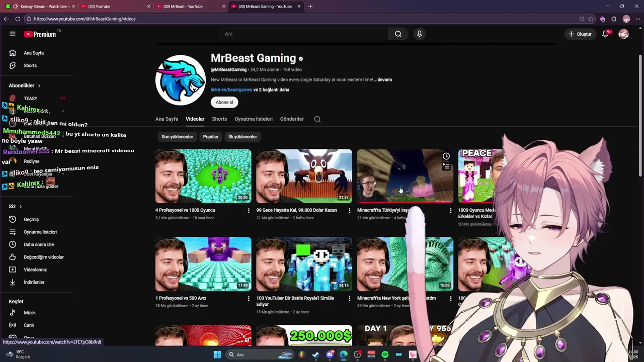Go back with the browser back arrow
This screenshot has width=644, height=362.
[x=6, y=19]
